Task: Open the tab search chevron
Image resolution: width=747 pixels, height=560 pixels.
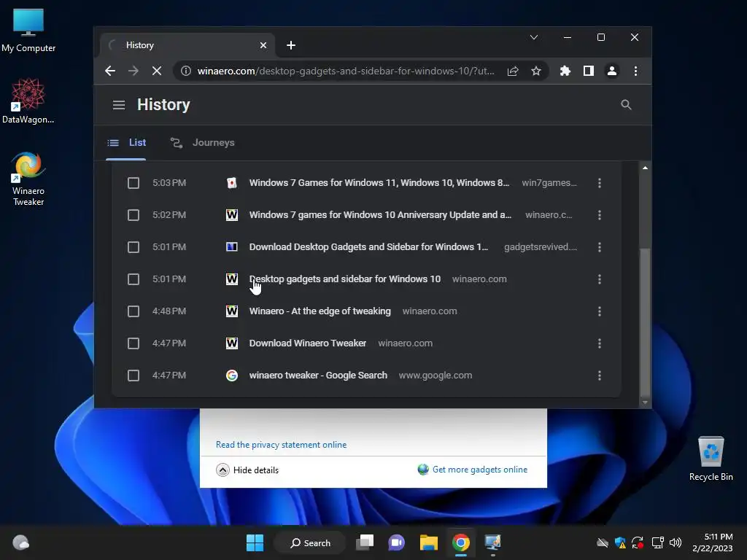Action: point(534,37)
